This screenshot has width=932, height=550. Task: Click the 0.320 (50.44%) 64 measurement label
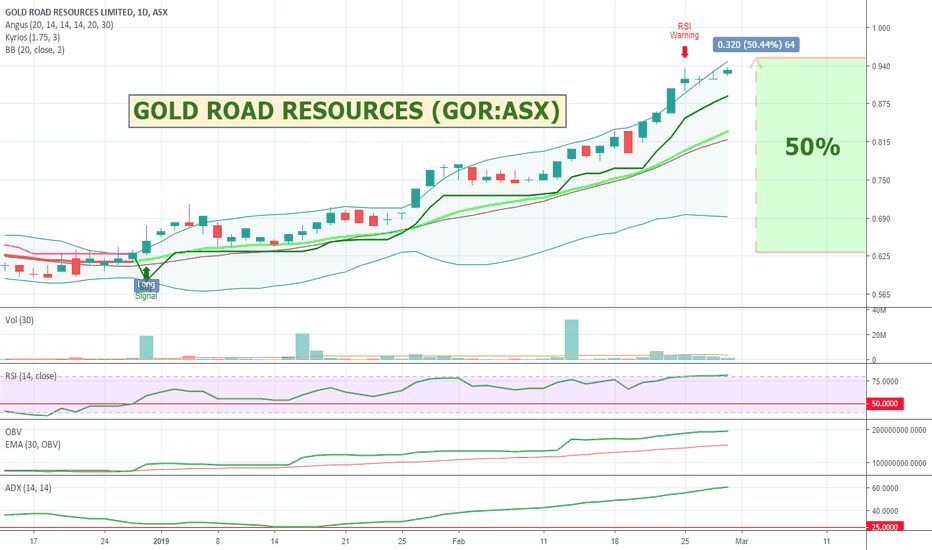point(756,45)
